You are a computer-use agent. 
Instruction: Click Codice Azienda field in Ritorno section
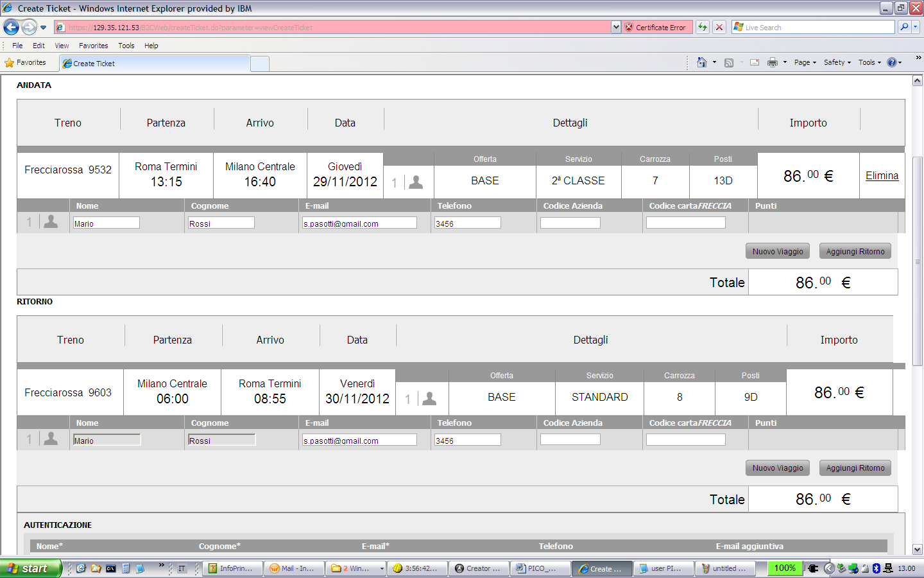pos(570,440)
